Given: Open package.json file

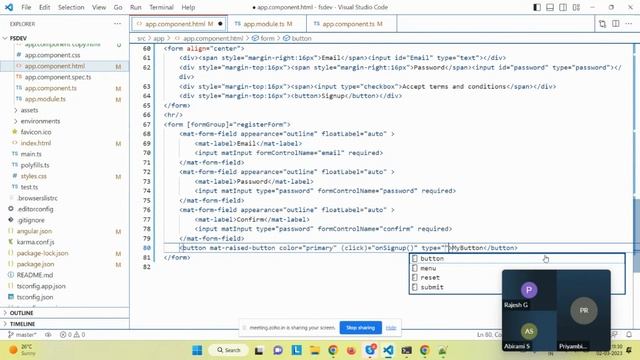Looking at the screenshot, I should (35, 264).
